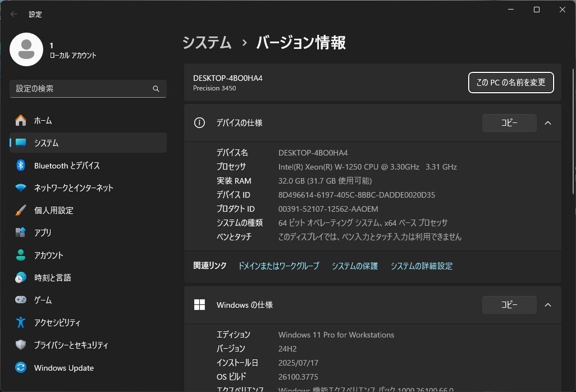Open システムの詳細設定 link

tap(422, 266)
